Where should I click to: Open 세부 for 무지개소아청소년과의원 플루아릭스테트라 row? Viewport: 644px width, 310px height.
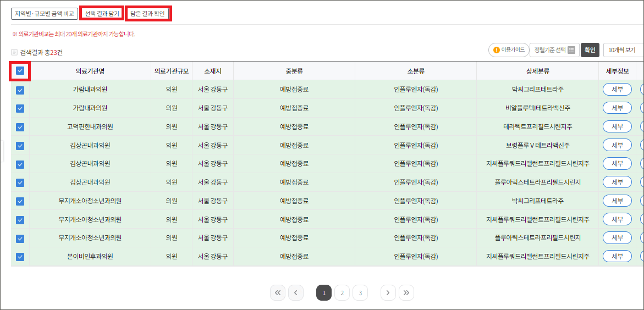coord(617,238)
